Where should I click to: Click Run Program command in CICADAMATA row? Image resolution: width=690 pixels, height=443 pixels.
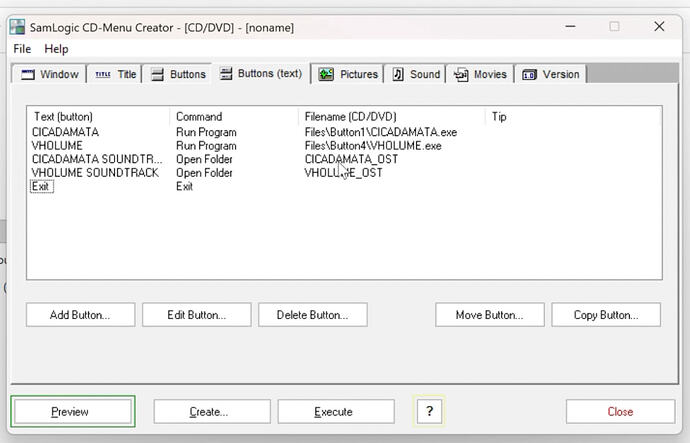tap(206, 132)
